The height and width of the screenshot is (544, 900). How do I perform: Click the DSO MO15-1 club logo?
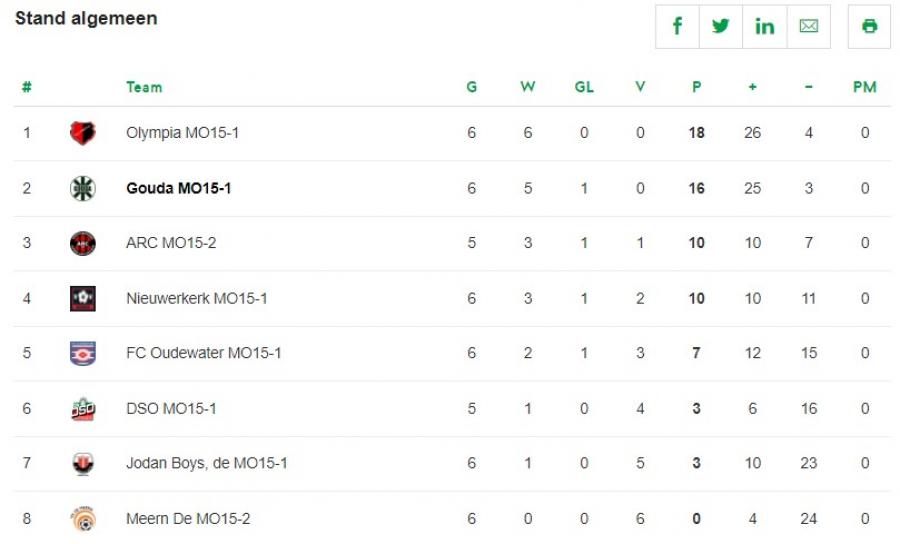pos(83,409)
